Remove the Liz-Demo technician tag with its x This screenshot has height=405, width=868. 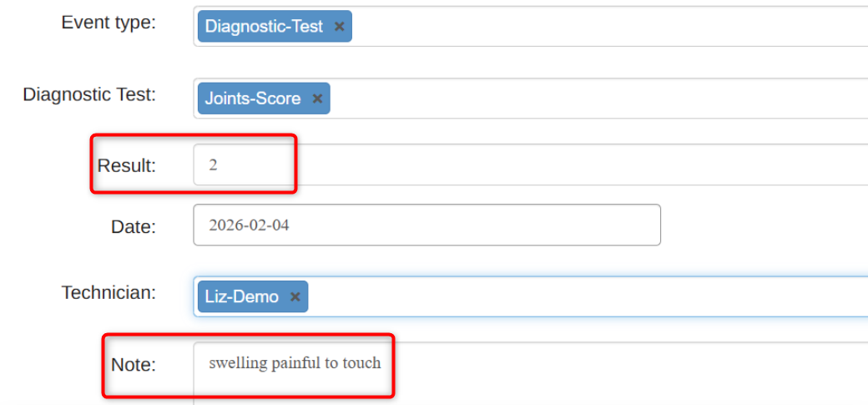pyautogui.click(x=295, y=296)
